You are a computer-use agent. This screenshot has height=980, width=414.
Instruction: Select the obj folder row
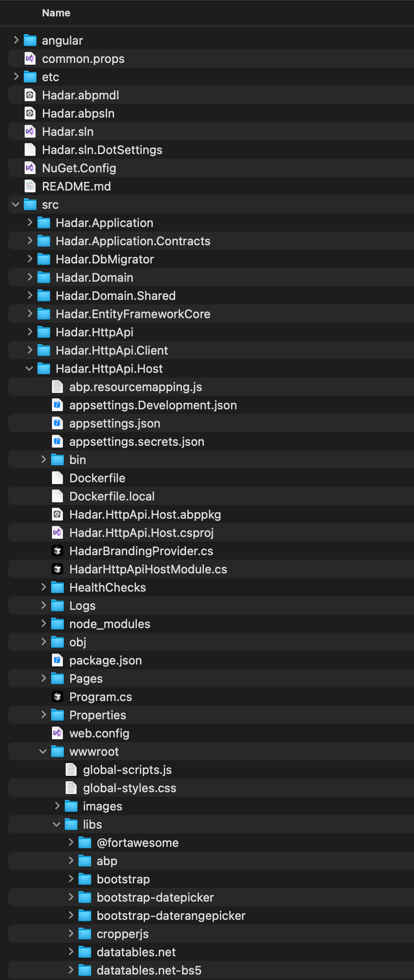pos(211,642)
